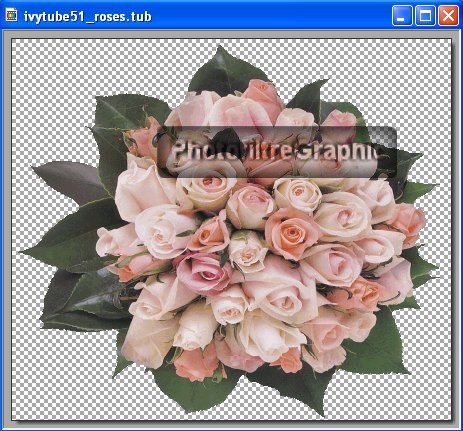Minimize the ivytube51_roses.tub window

402,15
